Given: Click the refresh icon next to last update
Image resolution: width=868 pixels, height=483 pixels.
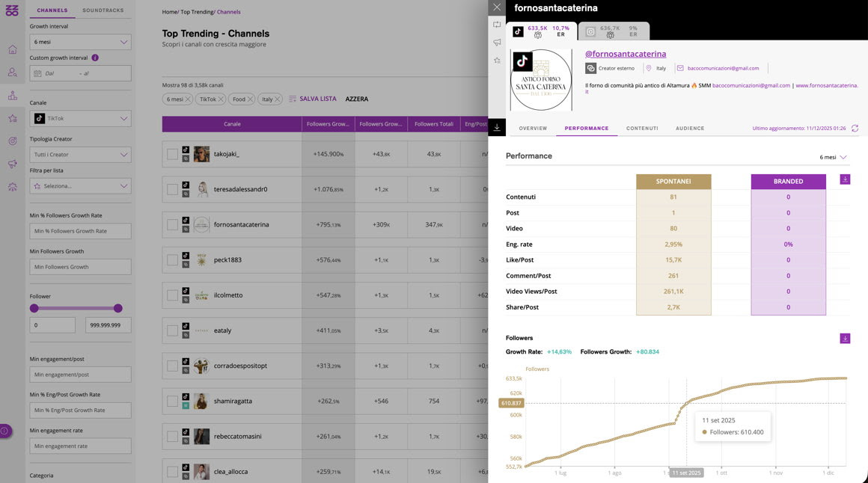Looking at the screenshot, I should click(x=855, y=129).
